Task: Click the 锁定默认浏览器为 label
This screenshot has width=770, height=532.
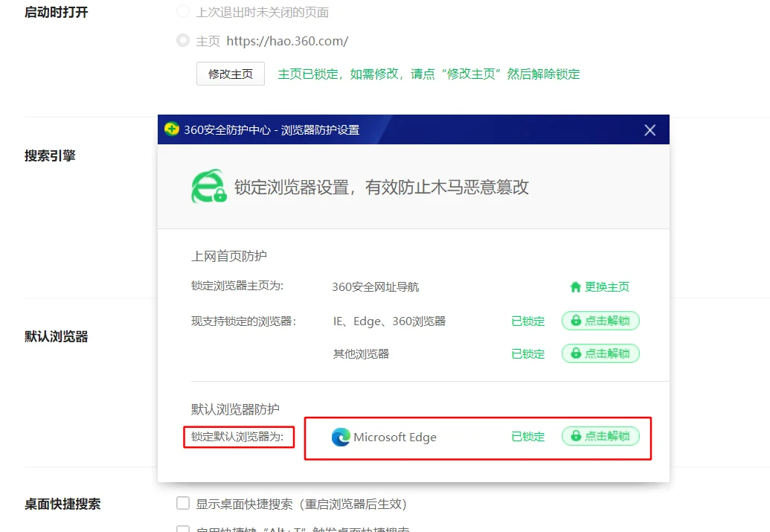Action: tap(237, 436)
